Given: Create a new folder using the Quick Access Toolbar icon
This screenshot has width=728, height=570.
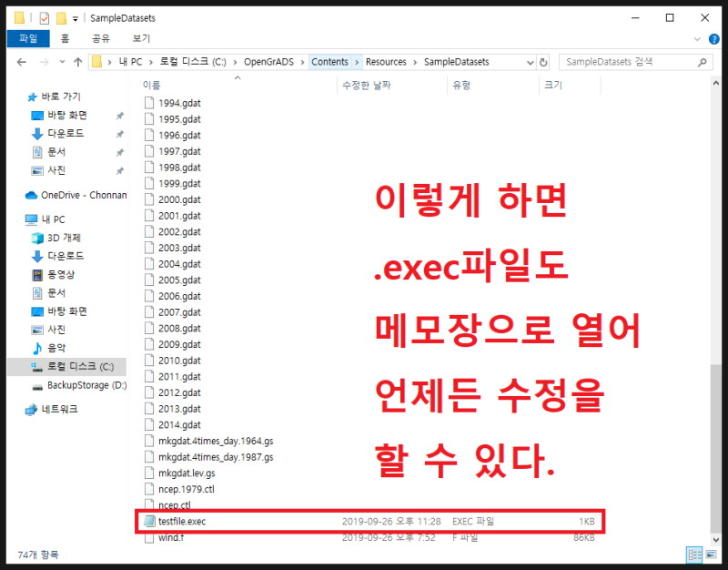Looking at the screenshot, I should tap(61, 15).
